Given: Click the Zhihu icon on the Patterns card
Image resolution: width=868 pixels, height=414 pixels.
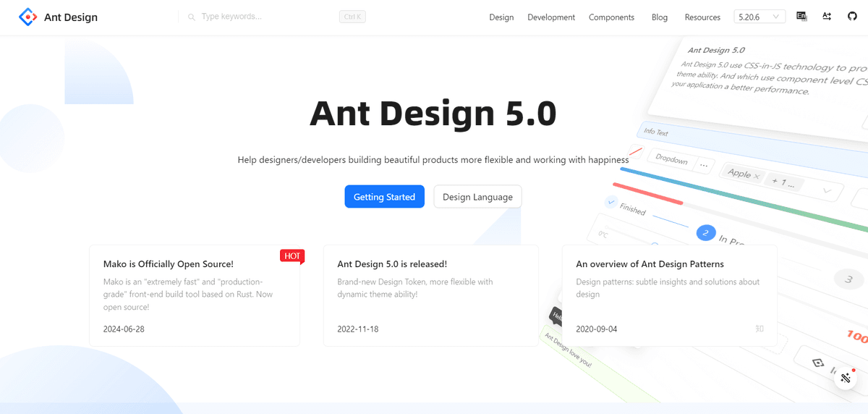Looking at the screenshot, I should 759,329.
